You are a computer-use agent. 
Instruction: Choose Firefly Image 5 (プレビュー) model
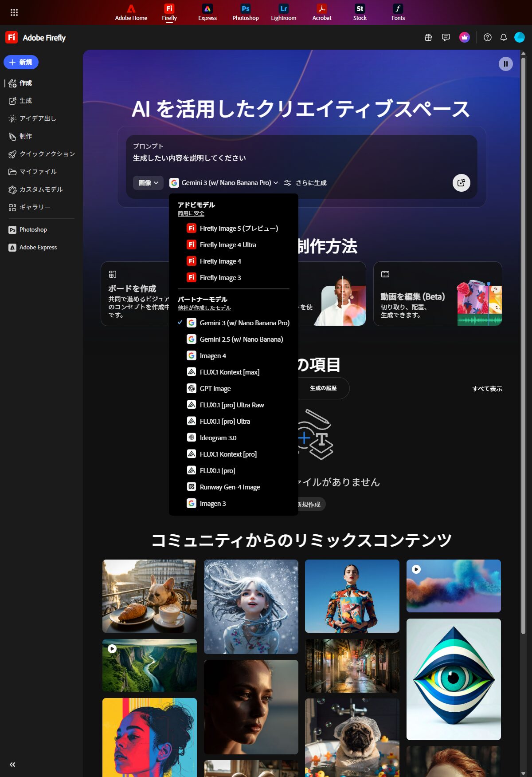coord(234,229)
